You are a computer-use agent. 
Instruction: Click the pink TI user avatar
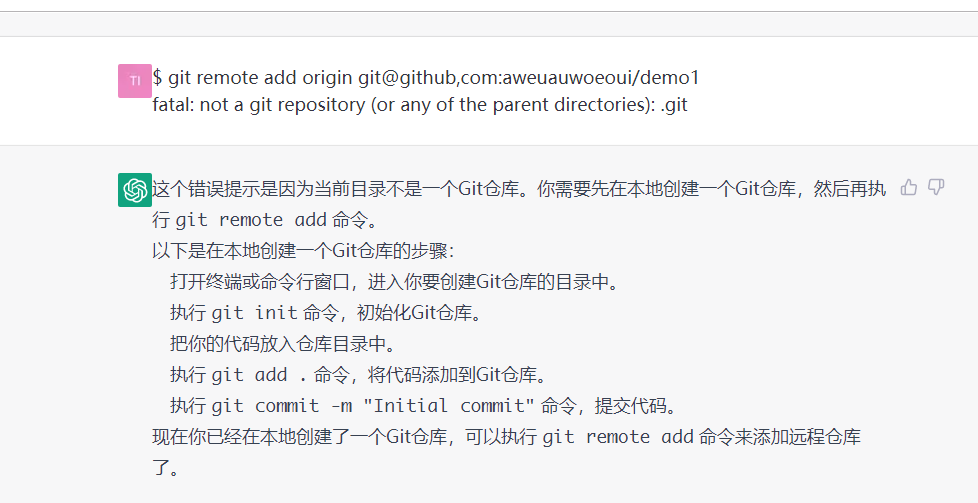coord(135,81)
